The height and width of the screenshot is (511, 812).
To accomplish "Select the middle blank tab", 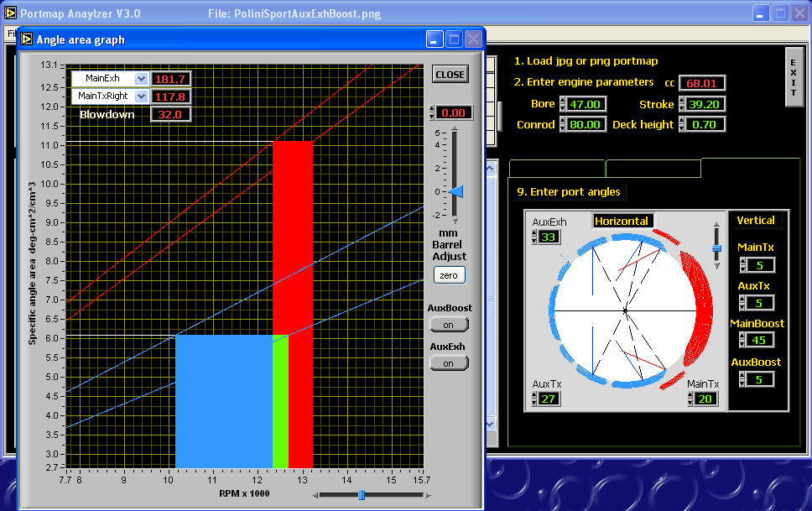I will 653,169.
